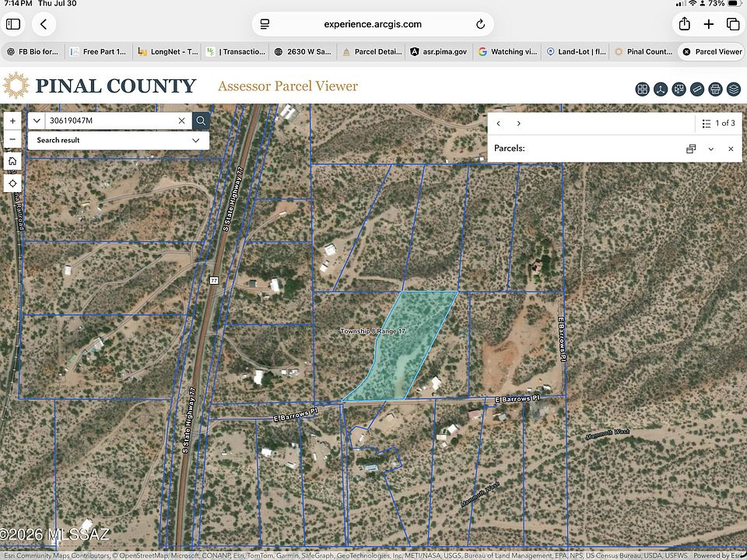Return map to default home extent
The height and width of the screenshot is (560, 747).
12,161
